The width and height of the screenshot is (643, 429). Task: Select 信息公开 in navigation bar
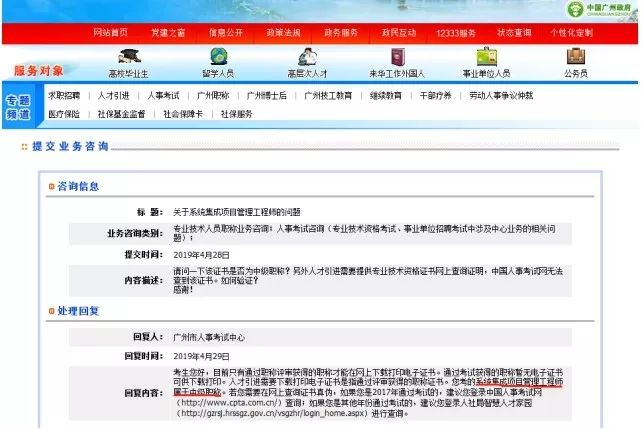(x=226, y=32)
